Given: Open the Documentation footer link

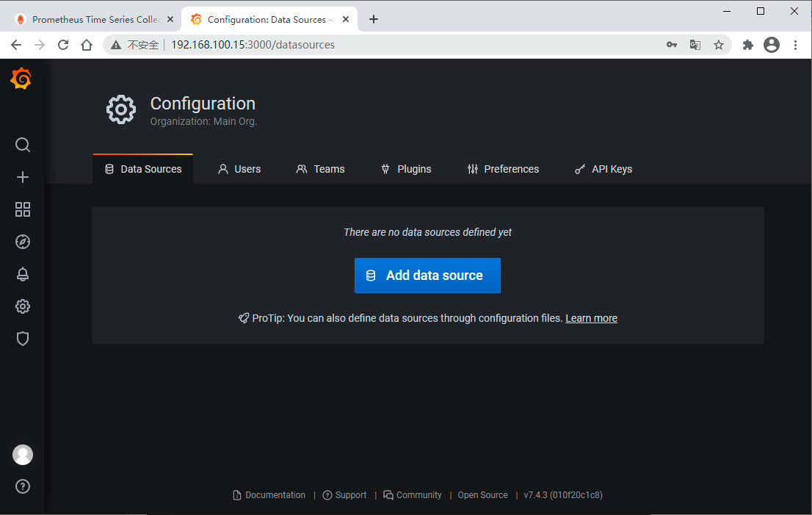Looking at the screenshot, I should 269,495.
